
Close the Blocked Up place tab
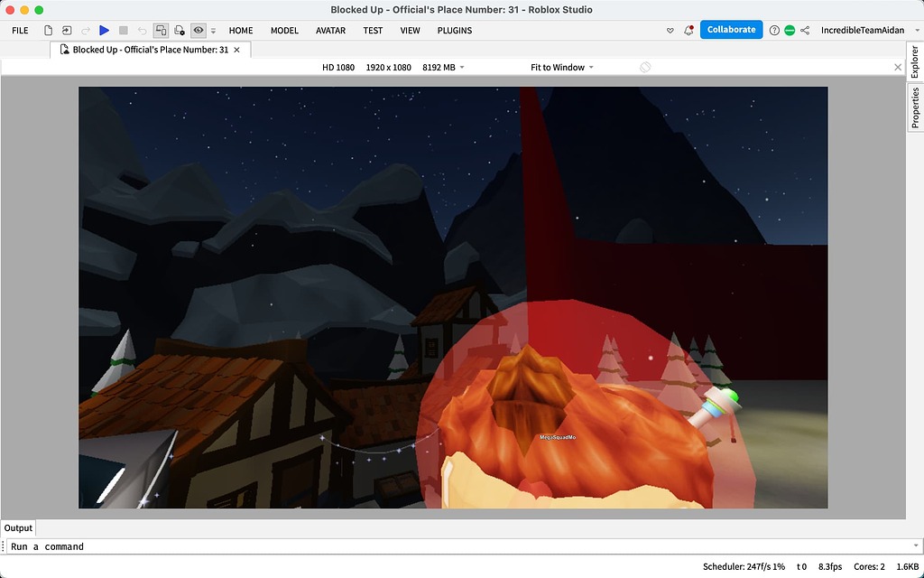[237, 50]
